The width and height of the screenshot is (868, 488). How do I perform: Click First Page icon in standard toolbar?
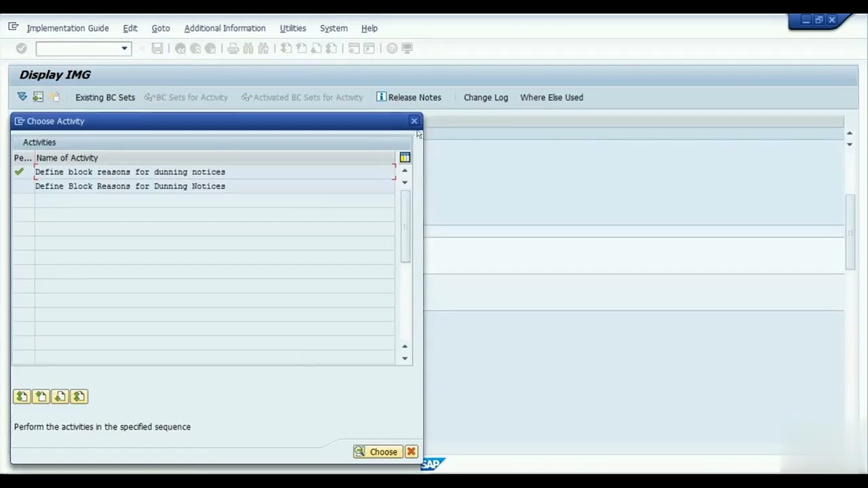286,48
